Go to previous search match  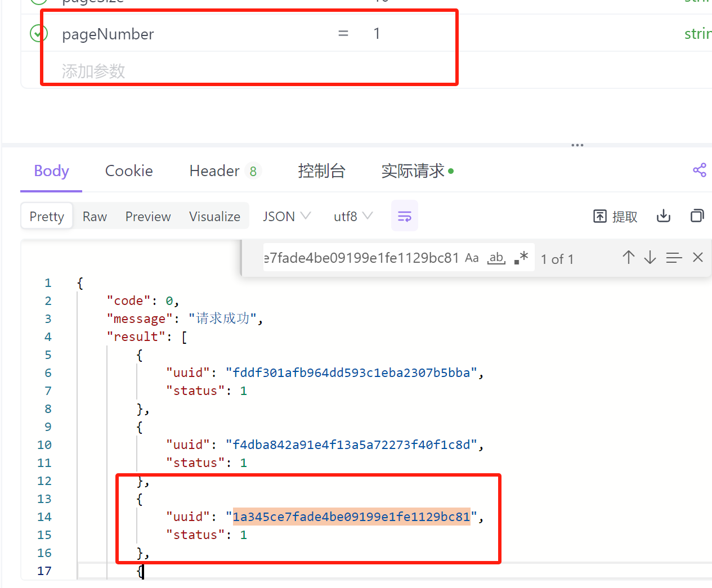(x=629, y=258)
